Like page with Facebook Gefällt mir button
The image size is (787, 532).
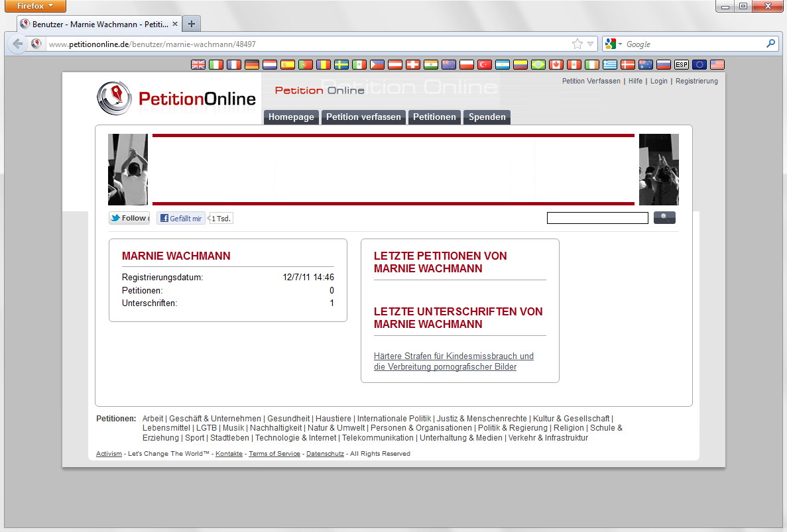pyautogui.click(x=181, y=218)
